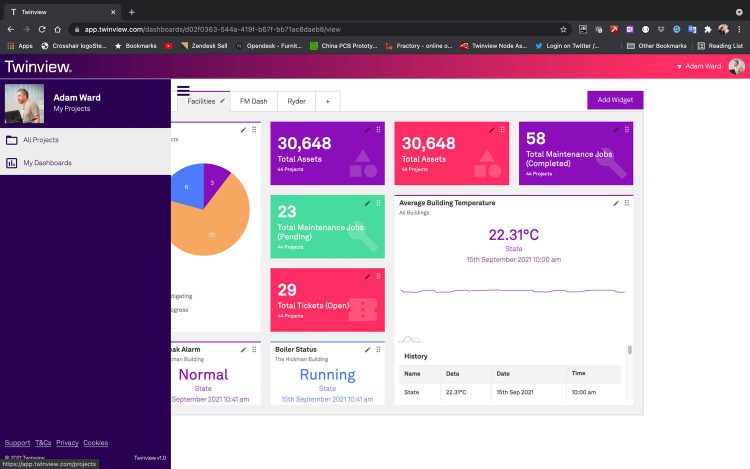Edit the Average Building Temperature widget
This screenshot has height=469, width=750.
tap(616, 203)
